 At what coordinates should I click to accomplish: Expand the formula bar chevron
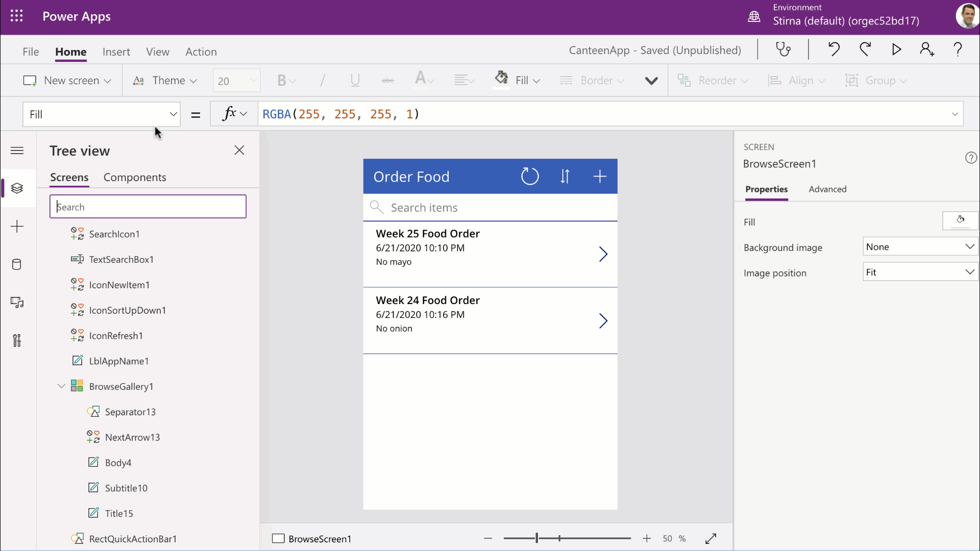954,114
